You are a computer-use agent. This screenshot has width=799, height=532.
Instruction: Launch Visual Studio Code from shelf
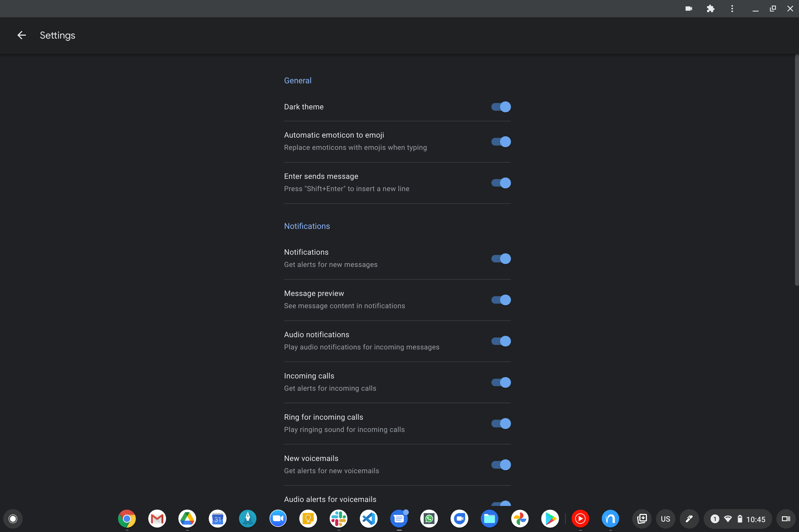pos(369,518)
